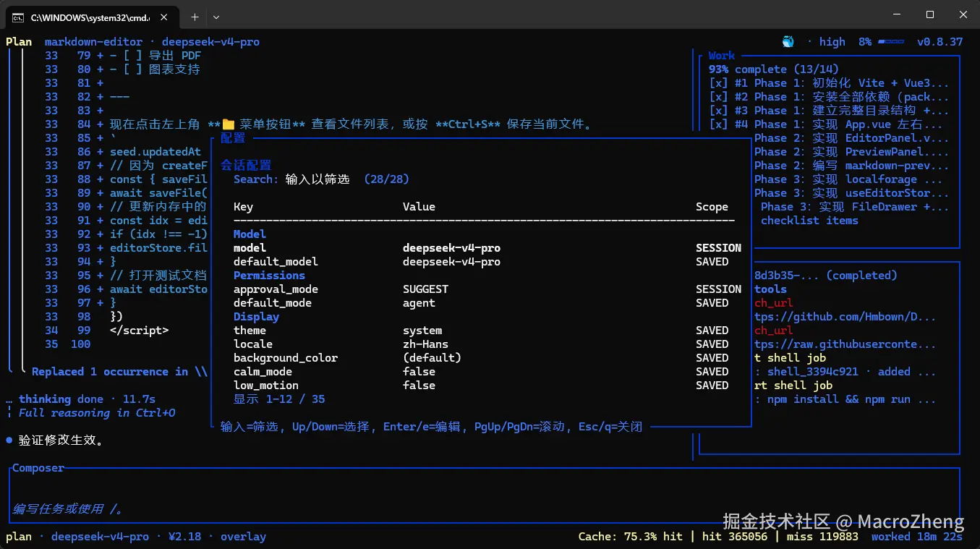Click the context usage progress bar

(x=891, y=42)
